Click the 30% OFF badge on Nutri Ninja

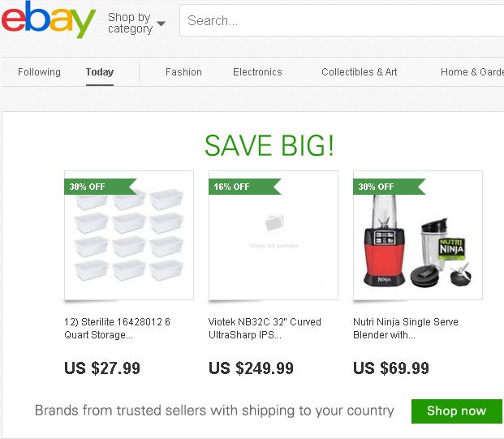click(x=377, y=187)
